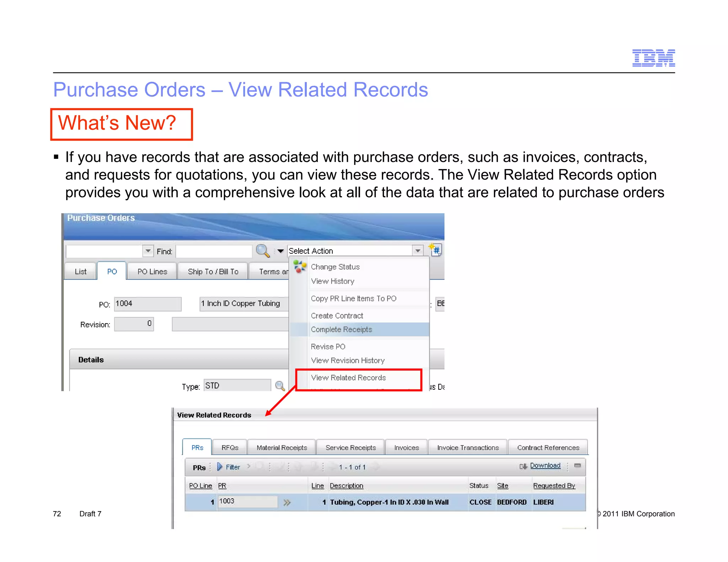Click the Revision field showing 0

(134, 324)
